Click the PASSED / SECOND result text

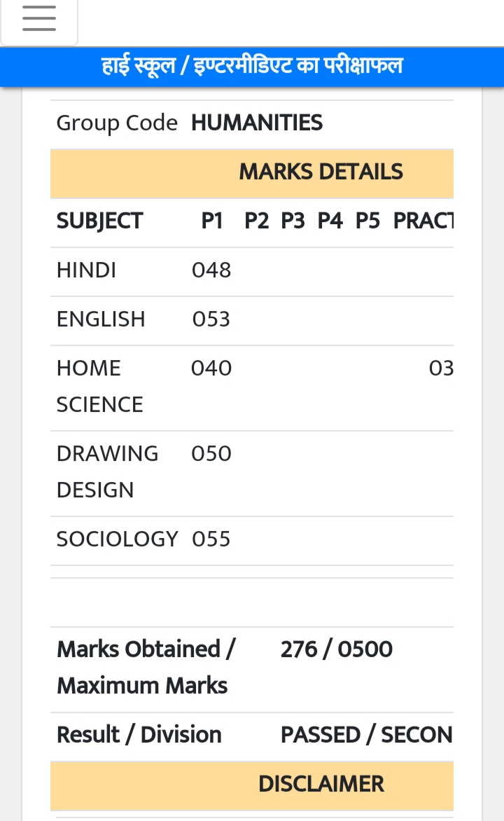[x=366, y=735]
